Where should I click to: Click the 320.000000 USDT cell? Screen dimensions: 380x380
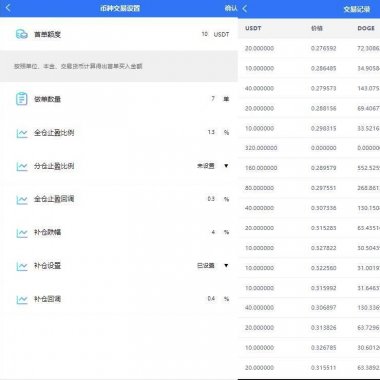[x=261, y=148]
